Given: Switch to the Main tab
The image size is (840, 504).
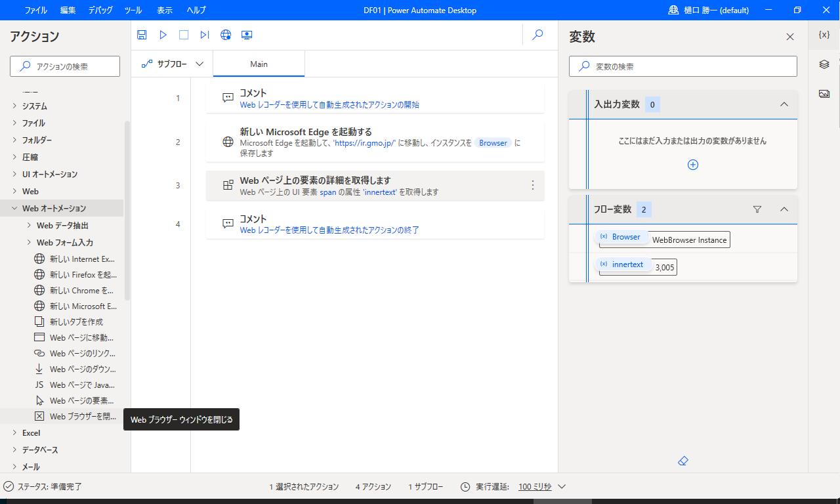Looking at the screenshot, I should pyautogui.click(x=259, y=64).
